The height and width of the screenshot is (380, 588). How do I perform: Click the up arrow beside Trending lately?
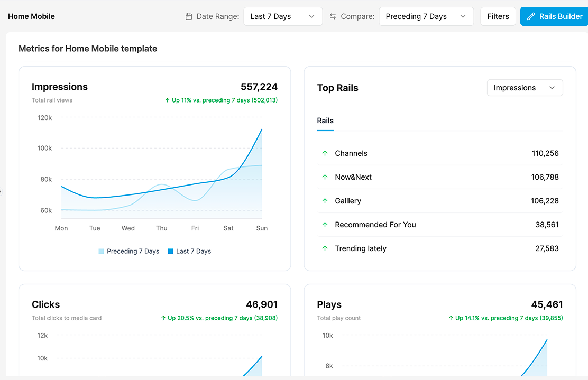(x=325, y=248)
